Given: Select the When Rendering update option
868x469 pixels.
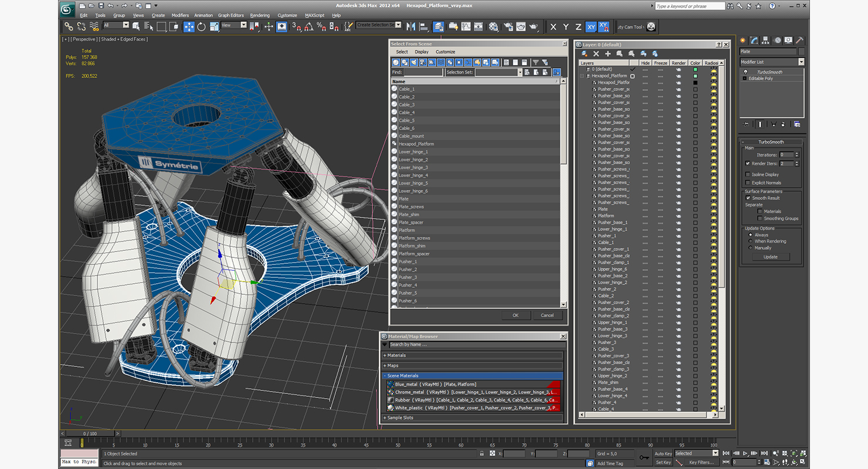Looking at the screenshot, I should [750, 241].
